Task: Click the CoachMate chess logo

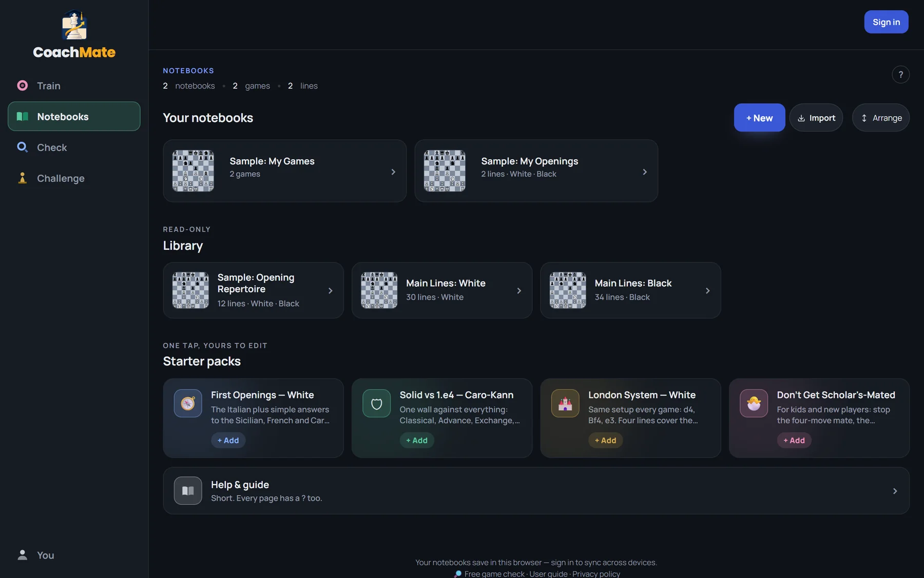Action: [x=74, y=25]
